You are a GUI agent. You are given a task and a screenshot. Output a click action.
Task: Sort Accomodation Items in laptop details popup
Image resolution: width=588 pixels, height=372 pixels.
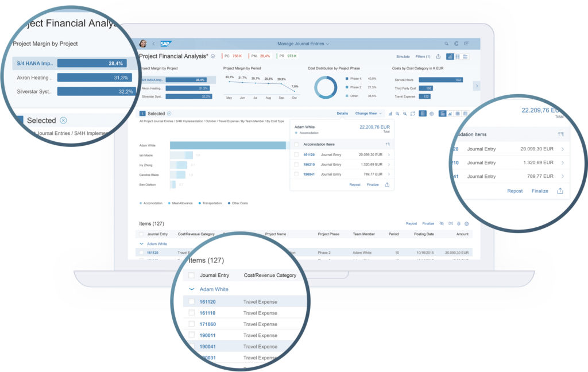click(388, 144)
